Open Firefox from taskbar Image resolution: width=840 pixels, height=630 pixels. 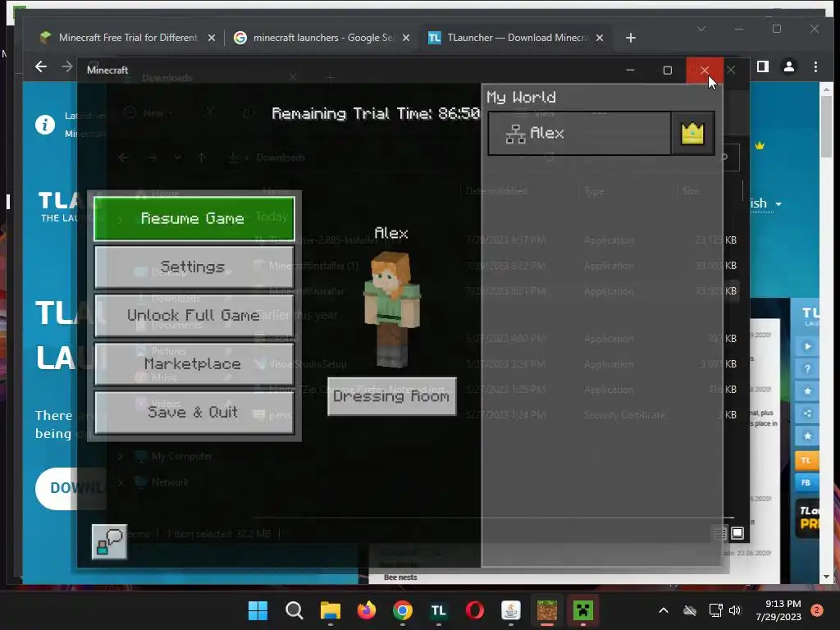click(367, 610)
